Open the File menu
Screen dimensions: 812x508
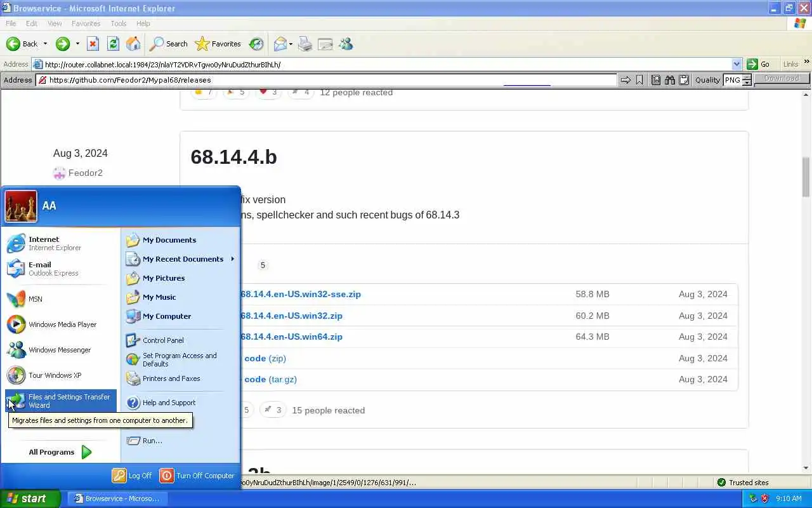11,23
